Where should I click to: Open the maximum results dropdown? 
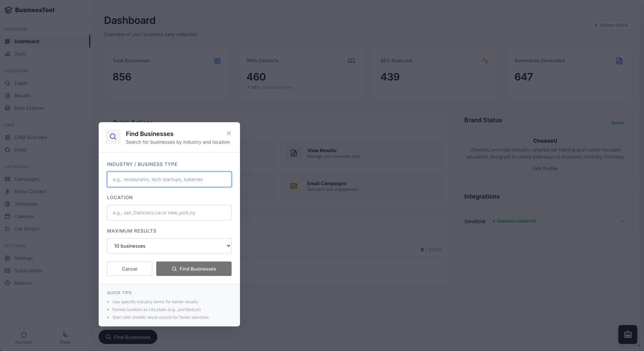pos(169,246)
